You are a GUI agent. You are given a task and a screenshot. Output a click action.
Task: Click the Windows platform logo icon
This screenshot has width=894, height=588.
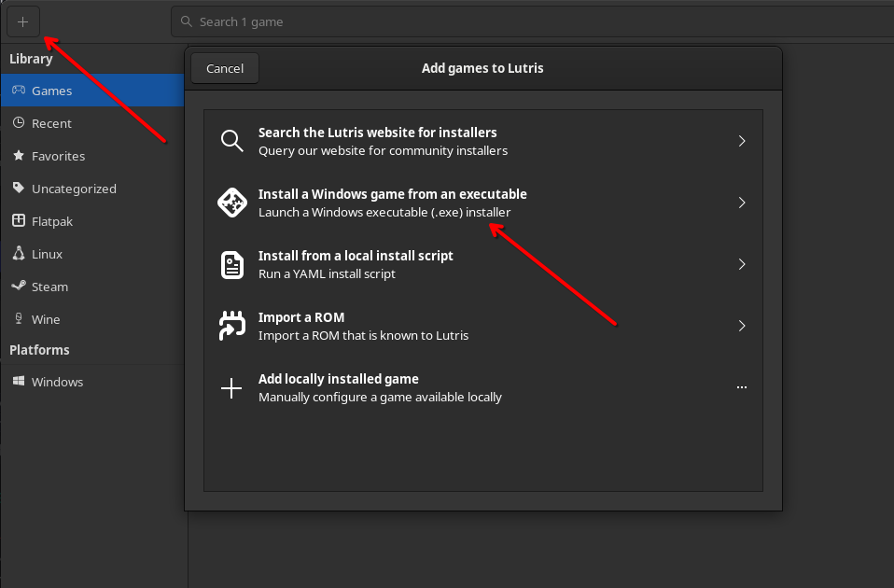19,381
